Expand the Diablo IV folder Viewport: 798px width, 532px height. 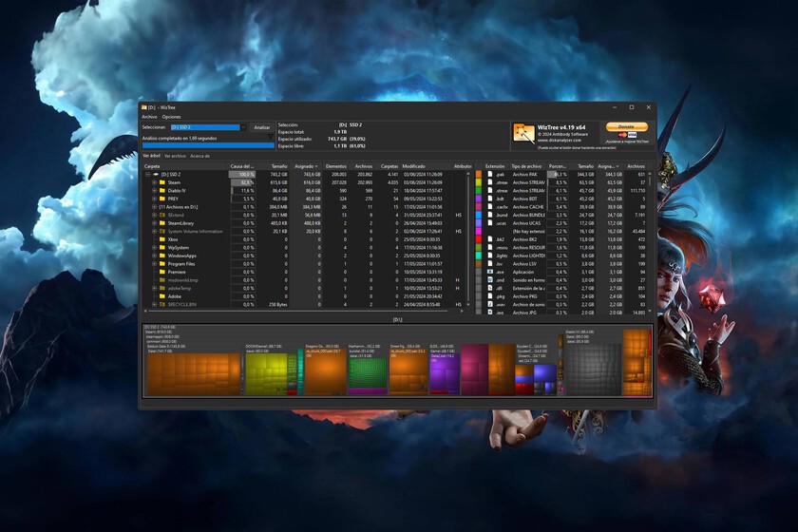coord(155,190)
